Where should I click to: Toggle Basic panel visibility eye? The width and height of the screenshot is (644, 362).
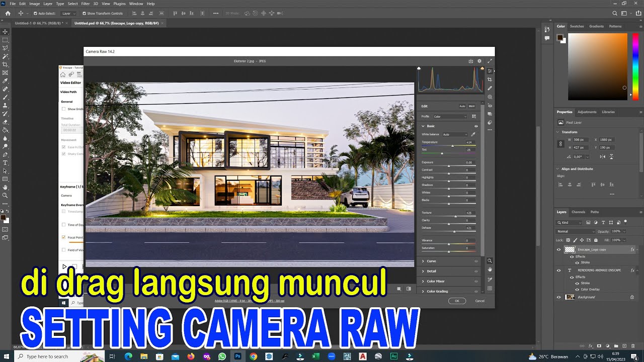[476, 126]
